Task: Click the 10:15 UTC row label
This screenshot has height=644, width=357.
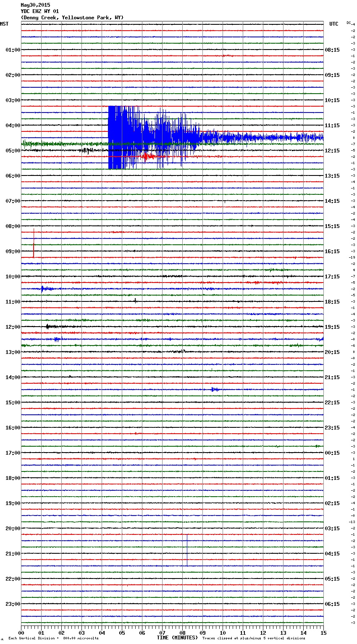Action: [x=332, y=100]
